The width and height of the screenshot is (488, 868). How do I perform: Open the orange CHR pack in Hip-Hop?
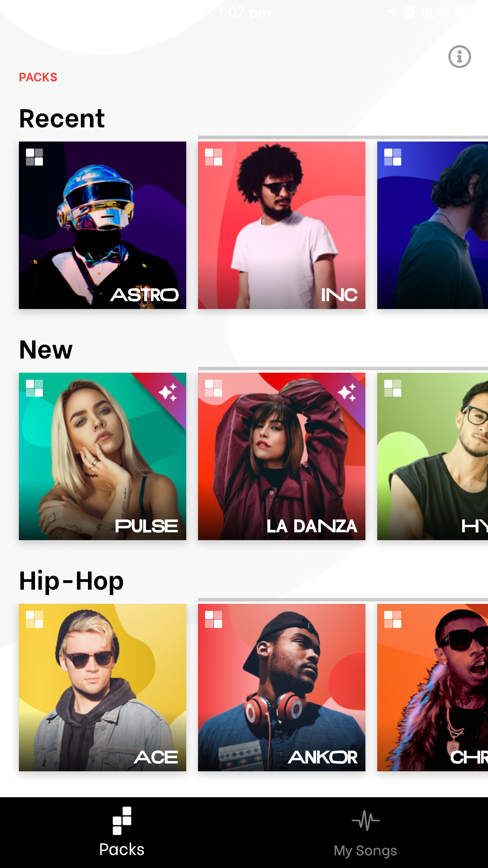433,688
